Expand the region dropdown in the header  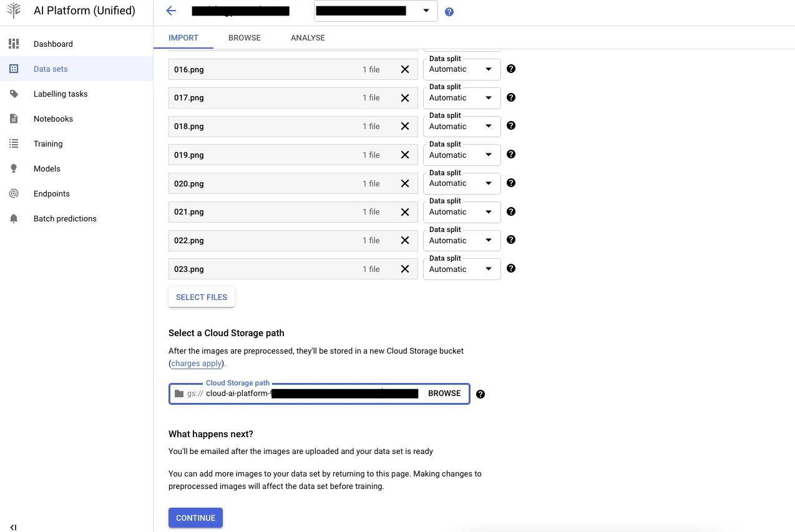426,11
